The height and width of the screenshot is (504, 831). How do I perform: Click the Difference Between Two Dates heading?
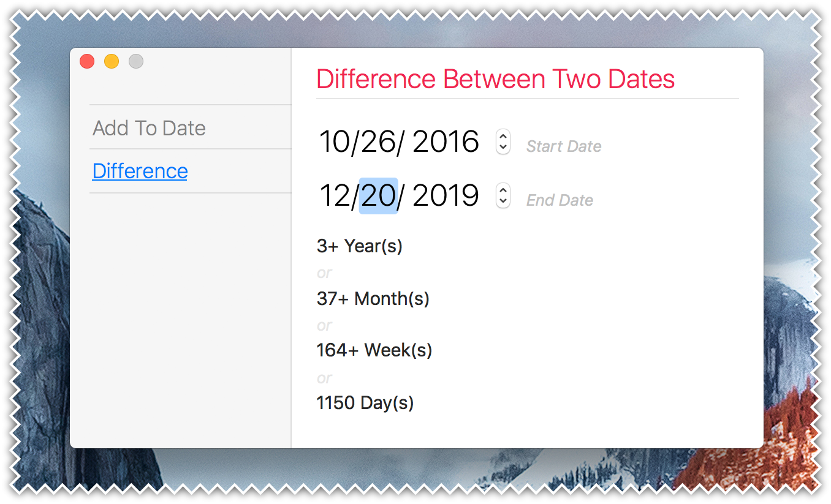[x=496, y=80]
